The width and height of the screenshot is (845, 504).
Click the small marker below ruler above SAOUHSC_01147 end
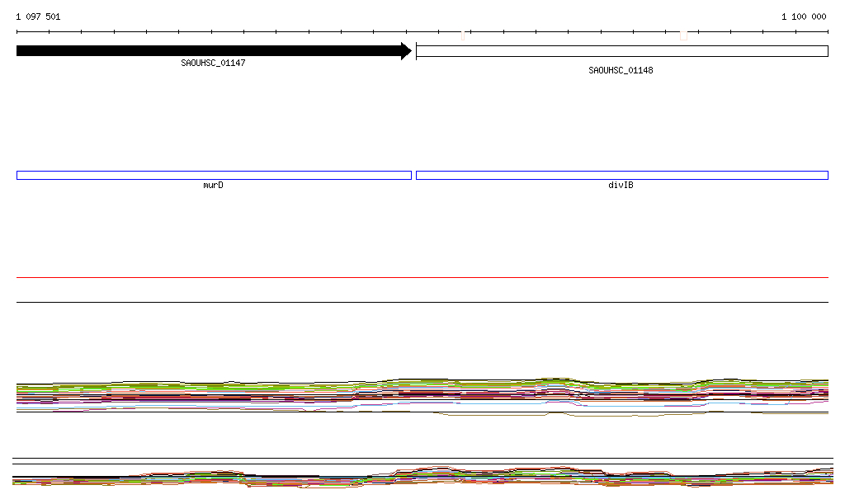[x=463, y=36]
